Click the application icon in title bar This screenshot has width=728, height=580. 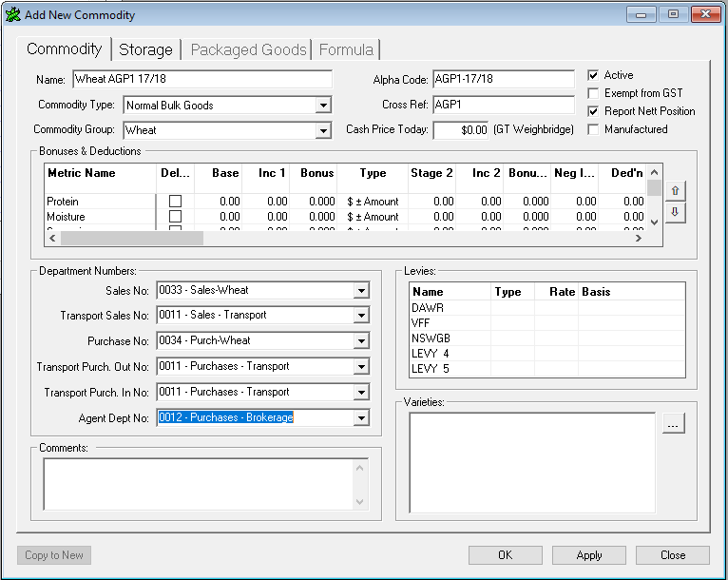[12, 15]
